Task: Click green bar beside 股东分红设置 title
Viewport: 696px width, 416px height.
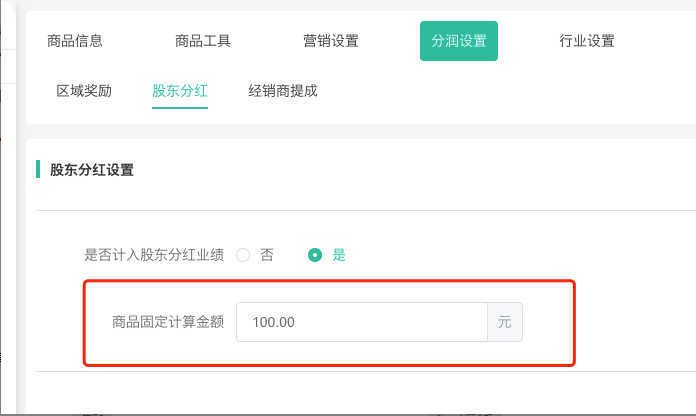Action: (38, 170)
